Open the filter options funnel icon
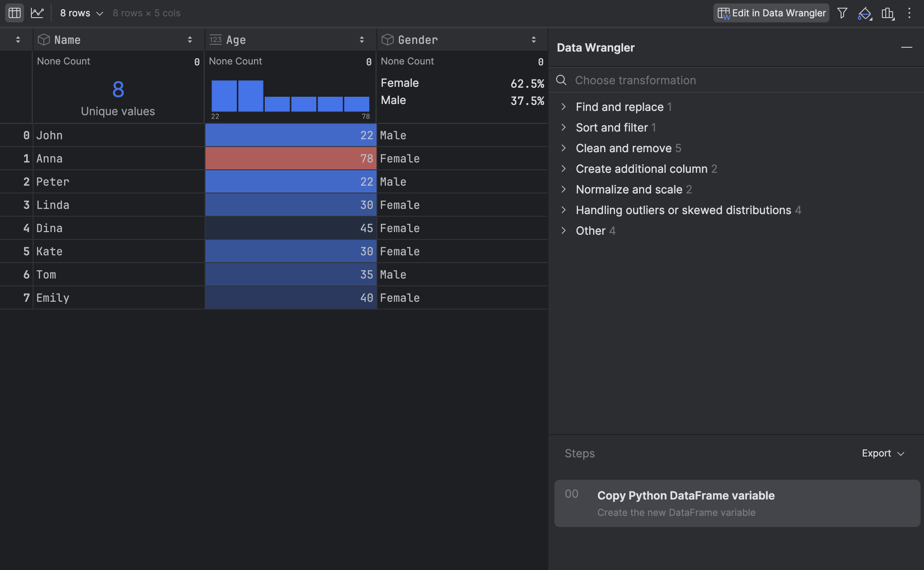The width and height of the screenshot is (924, 570). click(x=842, y=12)
